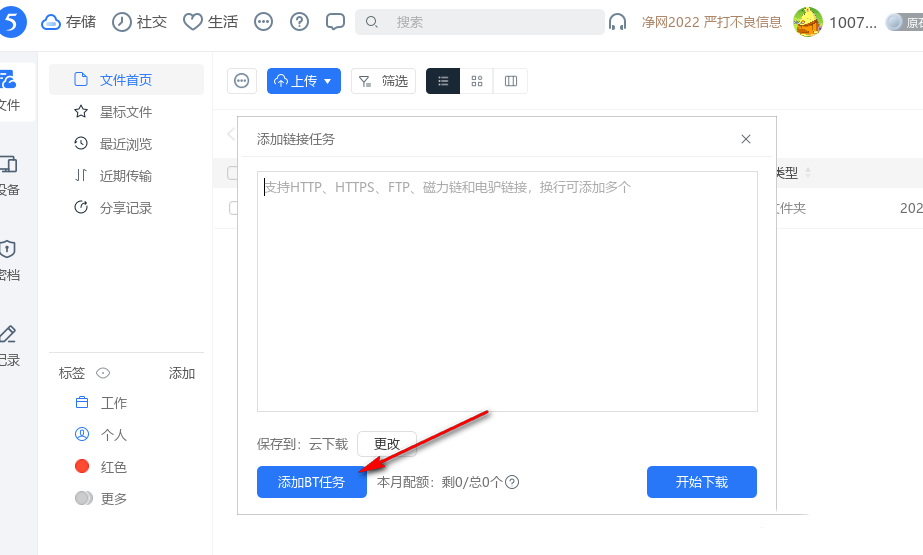Open 星标文件 starred files
The height and width of the screenshot is (555, 923).
click(126, 112)
